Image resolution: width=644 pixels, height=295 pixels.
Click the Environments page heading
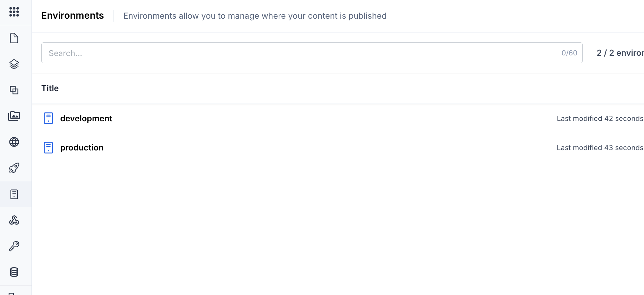[x=73, y=15]
